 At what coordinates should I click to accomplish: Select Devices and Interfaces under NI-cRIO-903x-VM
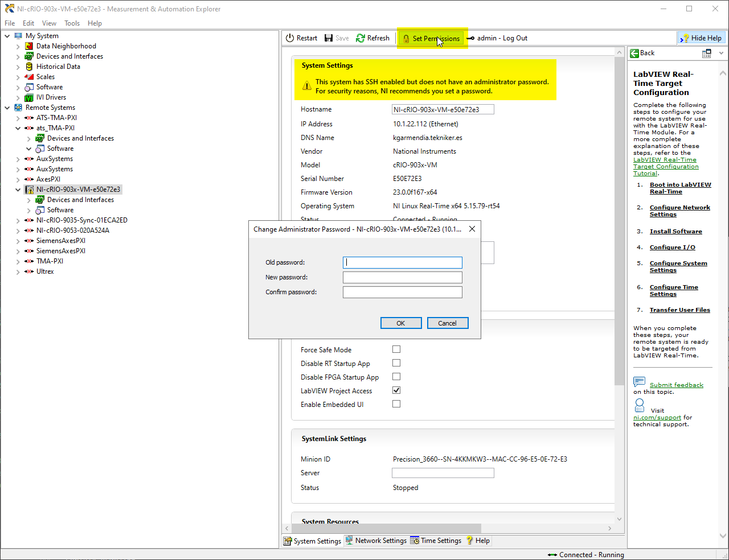click(80, 200)
